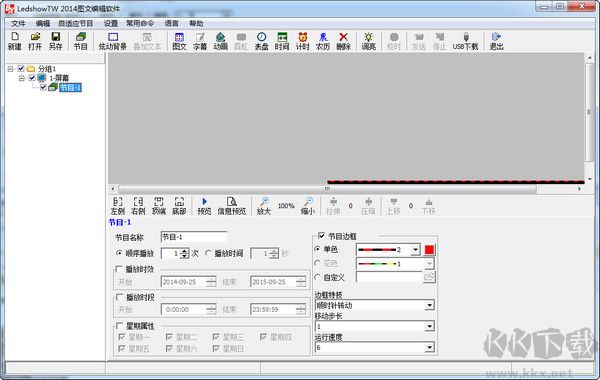Screen dimensions: 600x380
Task: Open the 常用命令 menu
Action: pos(140,23)
